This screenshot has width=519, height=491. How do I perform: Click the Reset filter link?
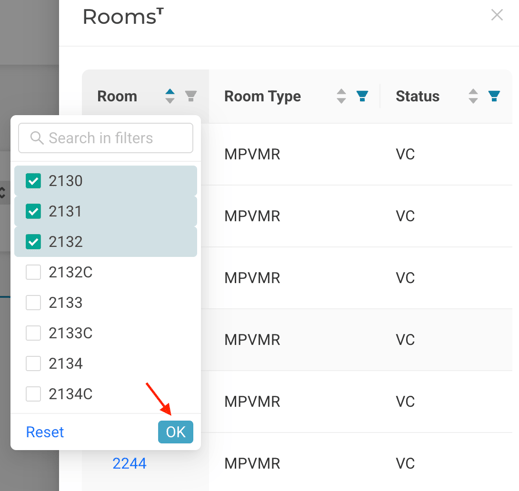45,432
